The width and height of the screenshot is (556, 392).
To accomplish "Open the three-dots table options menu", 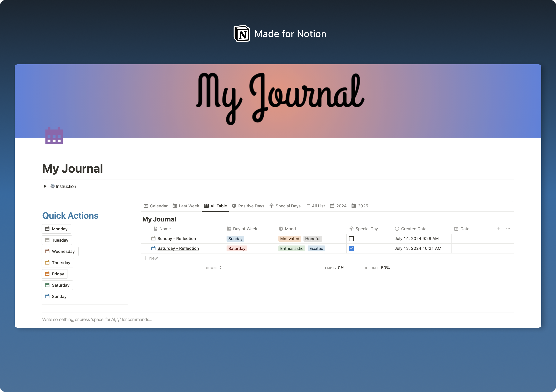I will tap(508, 229).
